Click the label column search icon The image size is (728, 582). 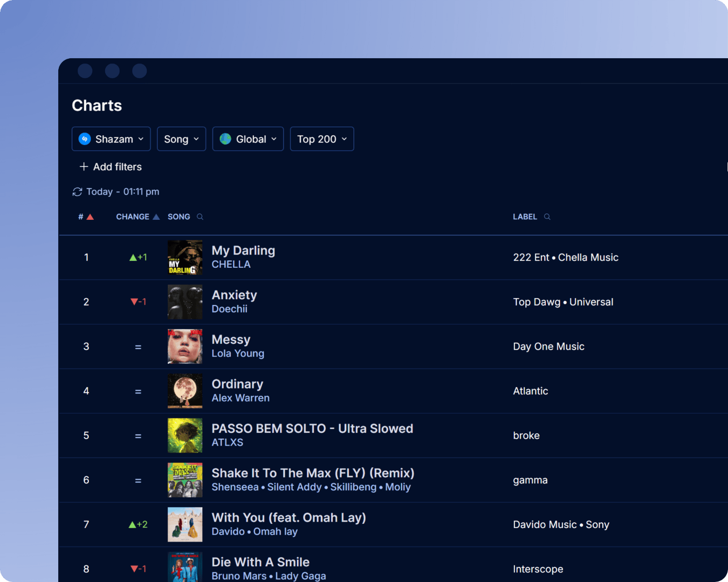pos(547,217)
